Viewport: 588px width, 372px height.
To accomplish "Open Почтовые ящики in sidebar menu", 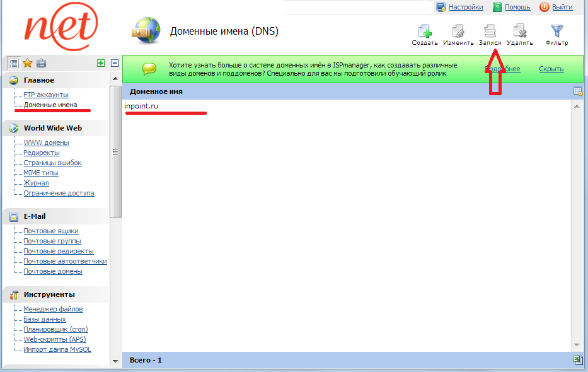I will coord(52,231).
